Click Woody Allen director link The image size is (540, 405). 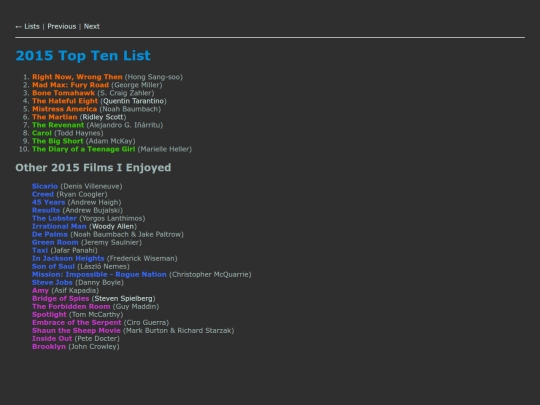113,226
